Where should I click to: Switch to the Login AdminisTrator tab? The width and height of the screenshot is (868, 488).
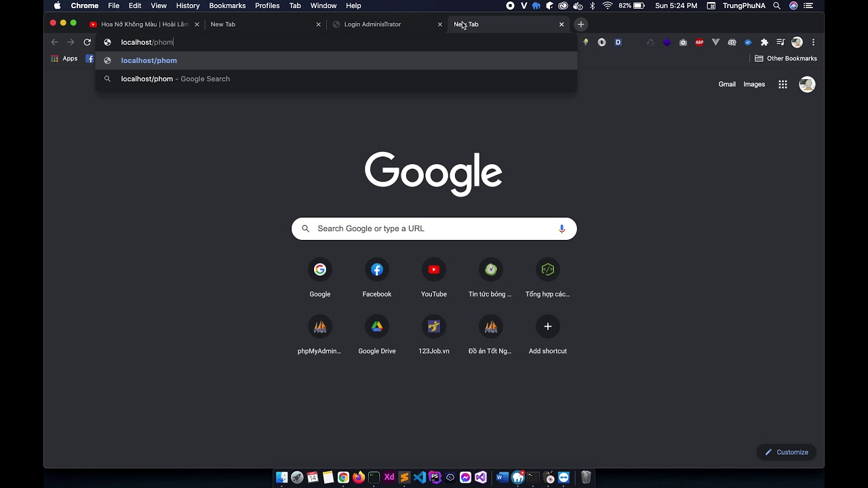386,24
